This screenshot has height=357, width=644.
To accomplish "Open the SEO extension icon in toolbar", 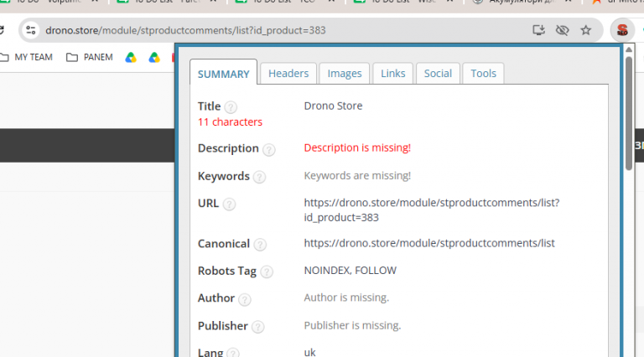I will pos(622,30).
